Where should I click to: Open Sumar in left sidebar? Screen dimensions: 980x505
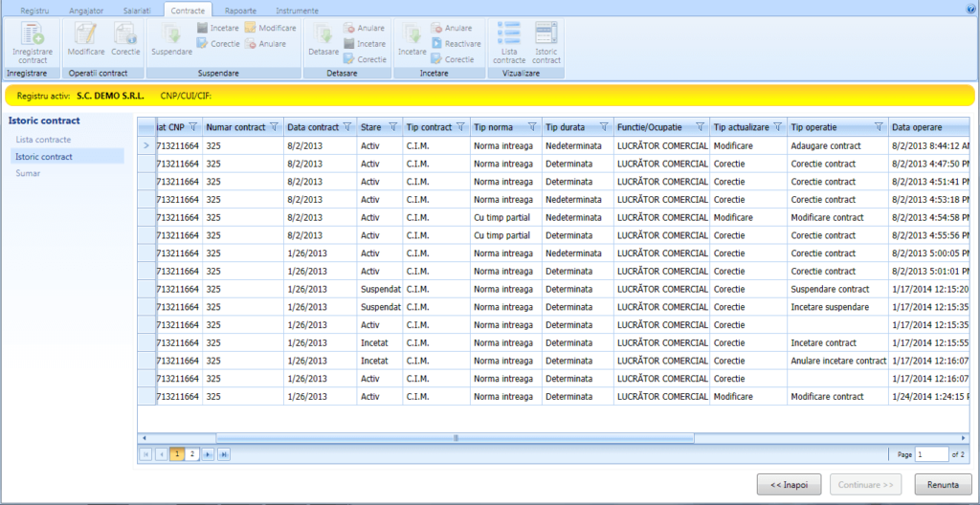pyautogui.click(x=28, y=173)
